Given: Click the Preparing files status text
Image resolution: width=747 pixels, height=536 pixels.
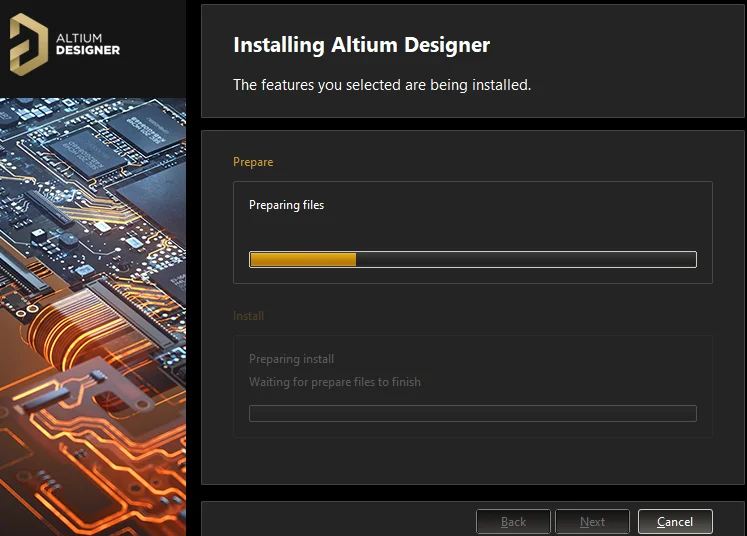Looking at the screenshot, I should coord(286,205).
